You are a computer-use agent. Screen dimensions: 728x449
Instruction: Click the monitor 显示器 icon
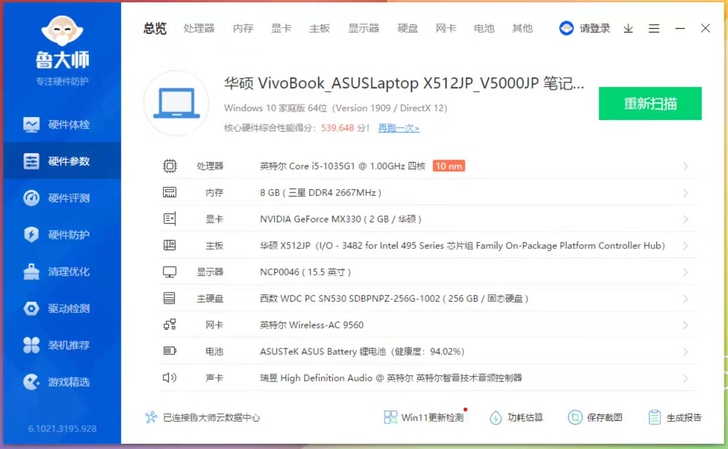[x=169, y=272]
